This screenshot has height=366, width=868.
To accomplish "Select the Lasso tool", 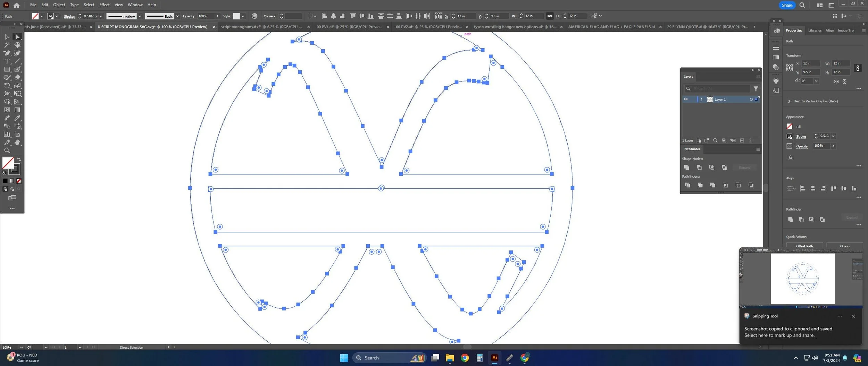I will click(17, 45).
